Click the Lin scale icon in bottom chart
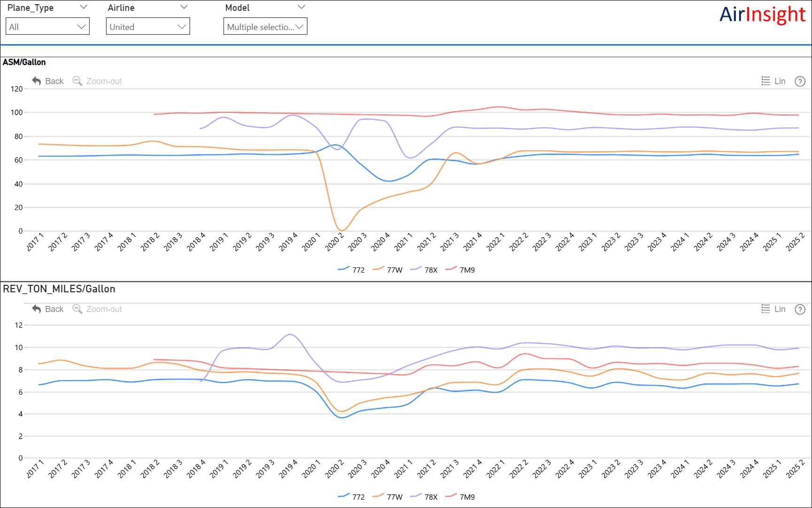Viewport: 812px width, 508px height. point(766,309)
